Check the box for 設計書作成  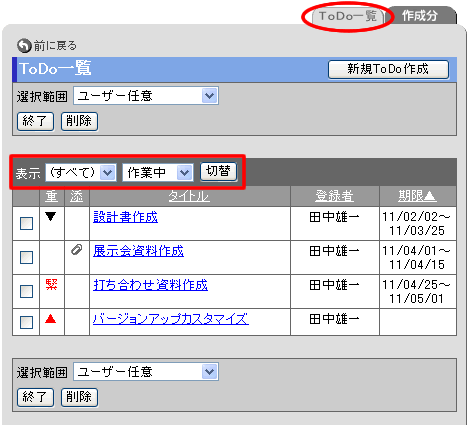(26, 223)
